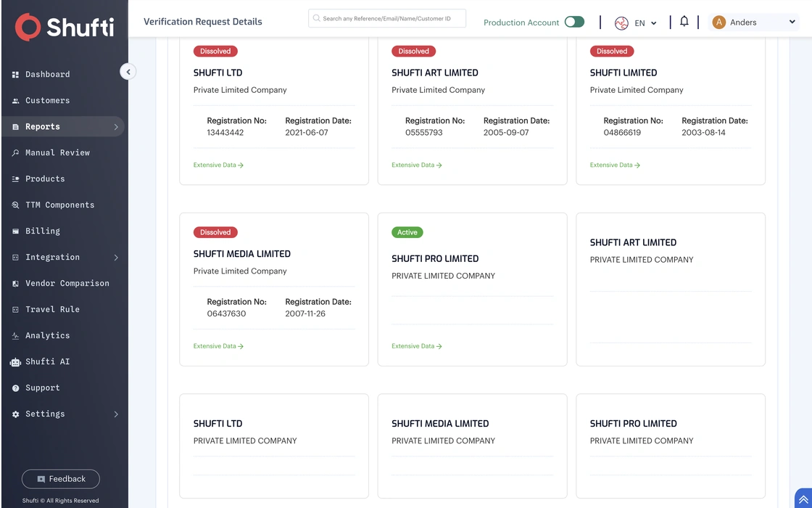Click the Shufti logo
Image resolution: width=812 pixels, height=508 pixels.
coord(65,27)
